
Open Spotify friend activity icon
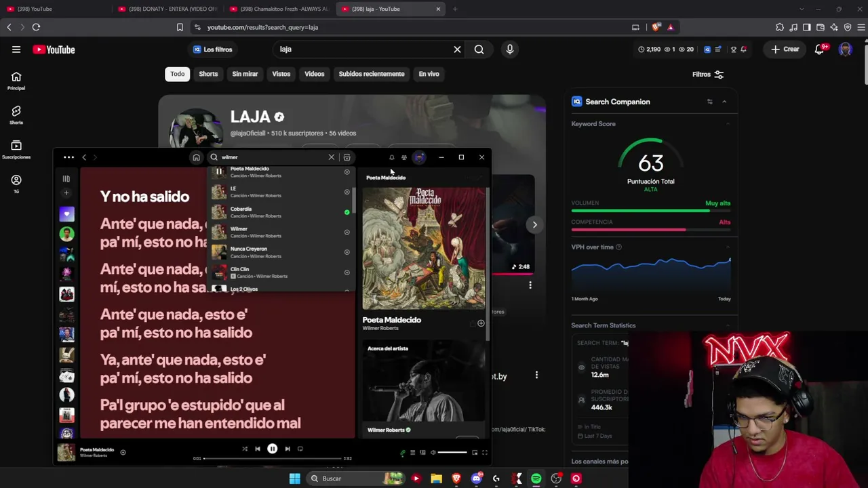coord(404,157)
